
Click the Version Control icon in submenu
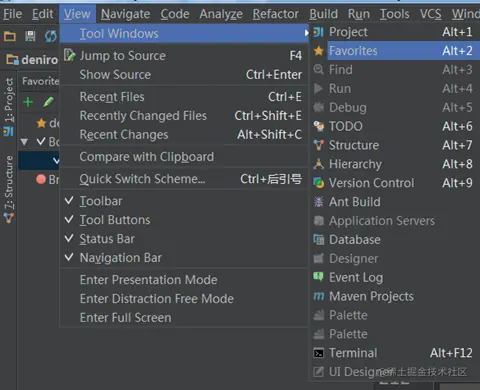coord(319,183)
